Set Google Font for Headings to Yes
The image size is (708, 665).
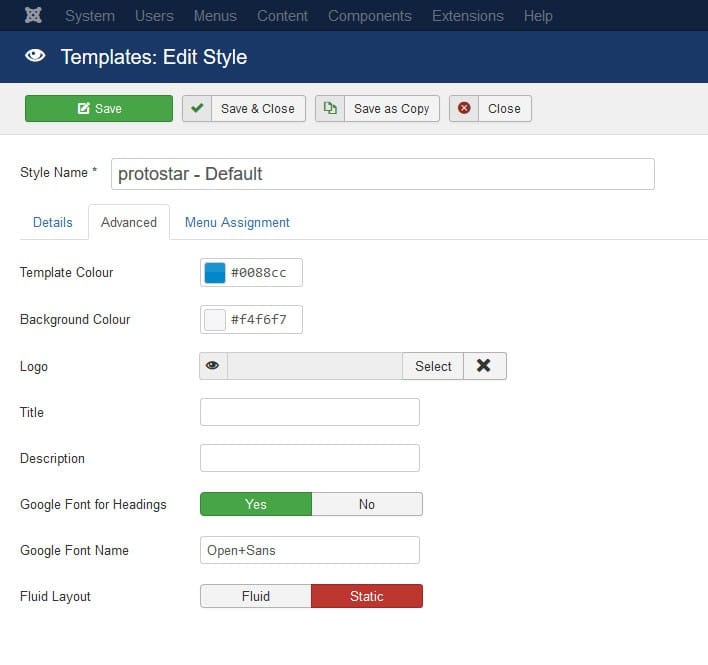256,504
